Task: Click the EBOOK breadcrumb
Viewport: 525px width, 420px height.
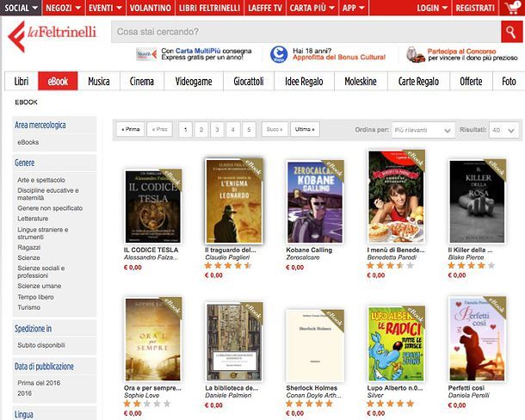Action: pos(26,102)
